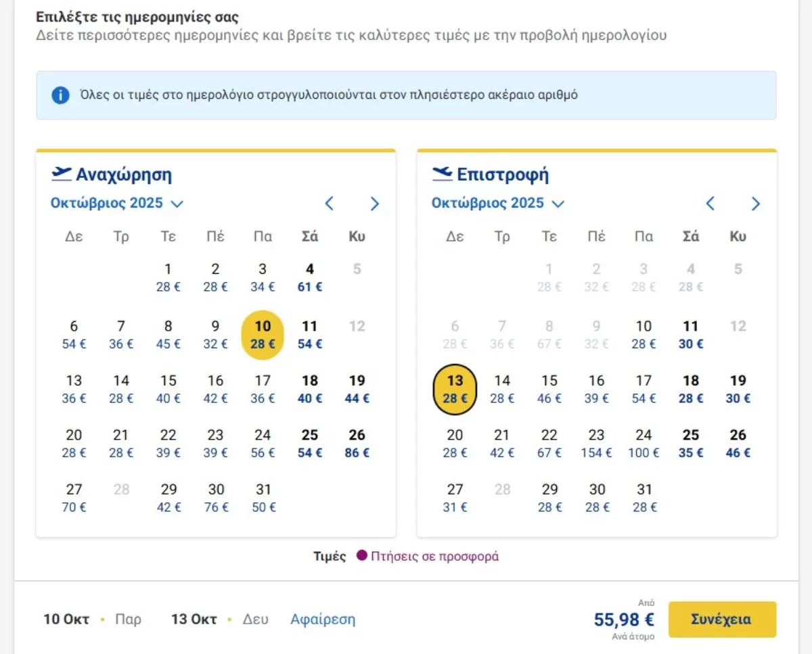Viewport: 812px width, 654px height.
Task: Click the blue info icon in the notice
Action: (x=60, y=95)
